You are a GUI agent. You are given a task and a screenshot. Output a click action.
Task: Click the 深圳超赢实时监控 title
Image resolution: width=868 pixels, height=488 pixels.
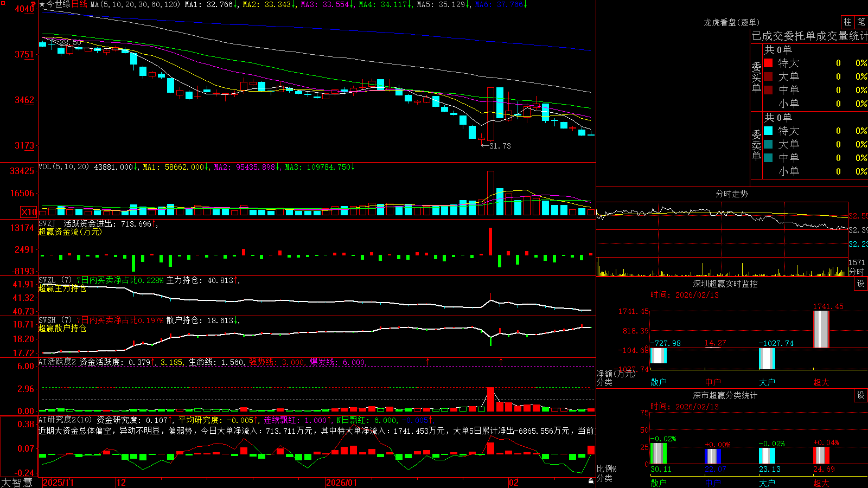tap(725, 284)
